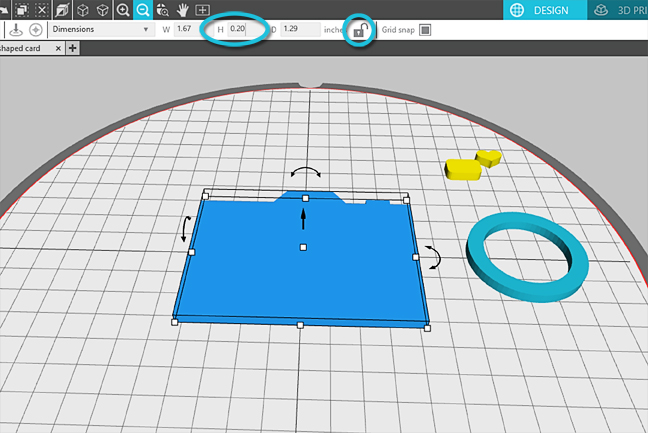Click the center-on-platform circular icon
Screen dimensions: 648x433
(36, 30)
